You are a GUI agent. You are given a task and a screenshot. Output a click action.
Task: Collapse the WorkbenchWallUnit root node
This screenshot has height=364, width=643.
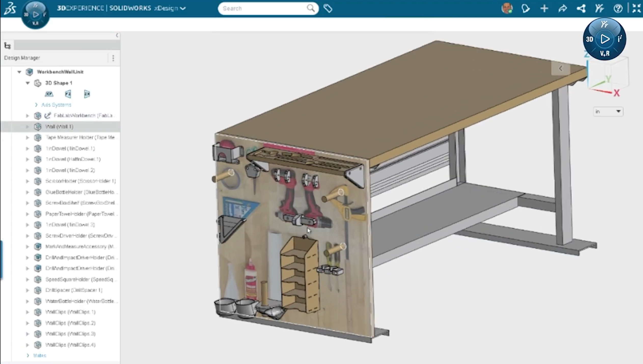pyautogui.click(x=19, y=72)
